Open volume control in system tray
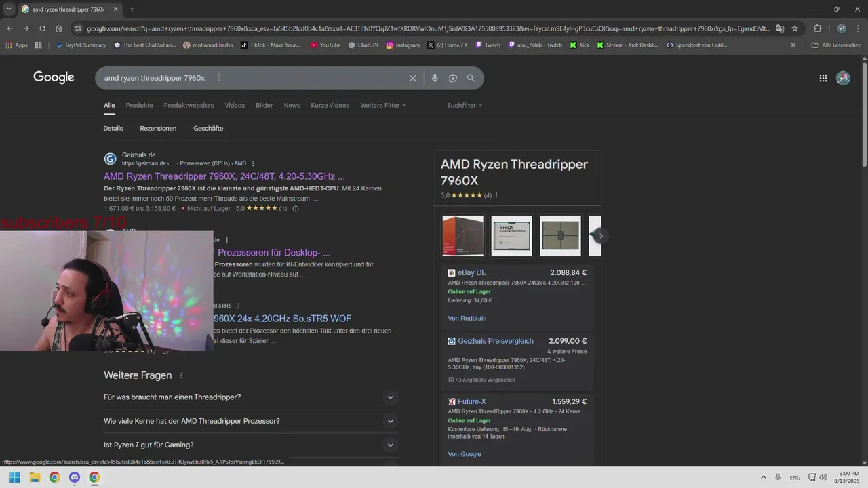The height and width of the screenshot is (488, 868). click(x=823, y=477)
